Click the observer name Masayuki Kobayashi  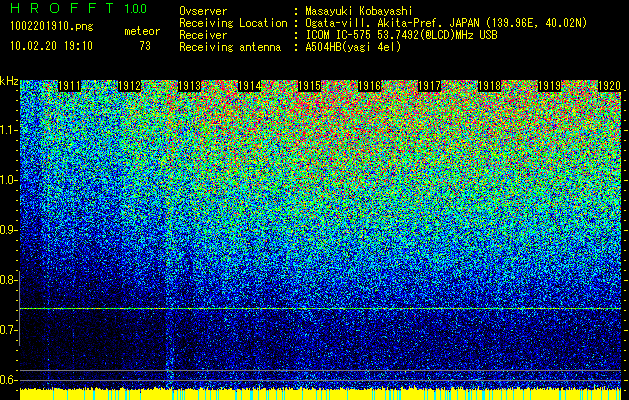(x=359, y=11)
